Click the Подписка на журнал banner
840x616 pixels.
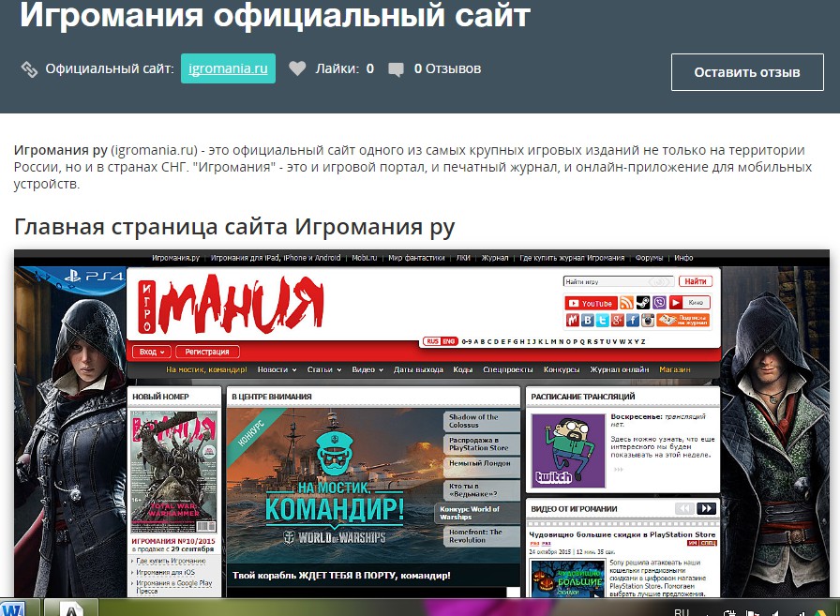click(x=683, y=321)
